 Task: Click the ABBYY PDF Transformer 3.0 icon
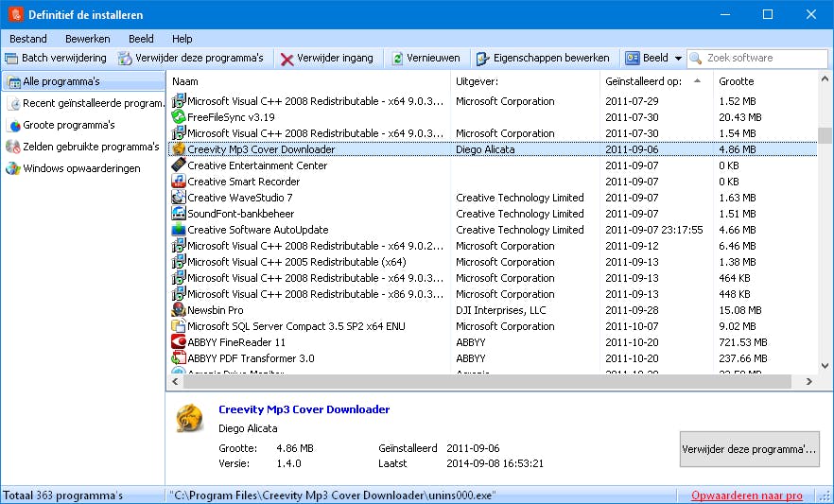179,358
